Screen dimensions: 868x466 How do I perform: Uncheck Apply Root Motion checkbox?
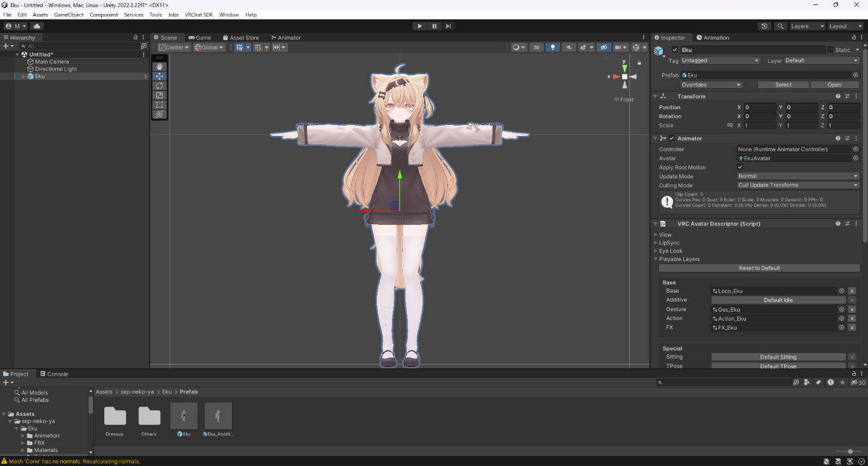click(x=740, y=168)
